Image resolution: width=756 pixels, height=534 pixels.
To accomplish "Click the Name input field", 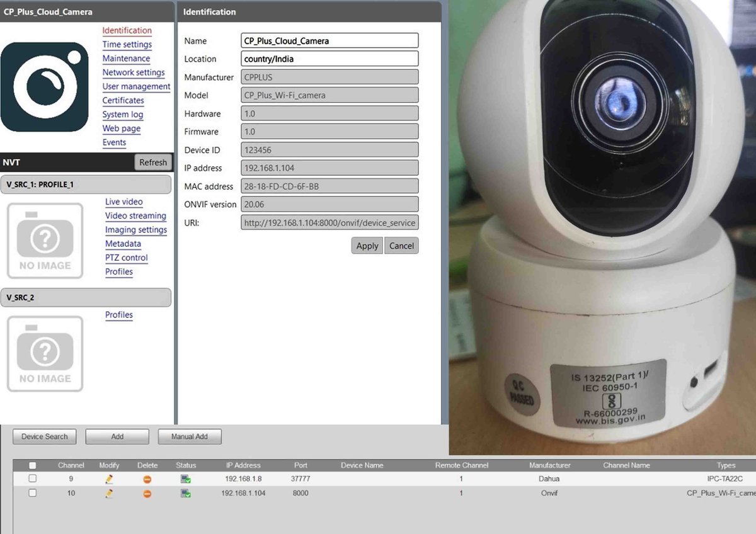I will [329, 40].
